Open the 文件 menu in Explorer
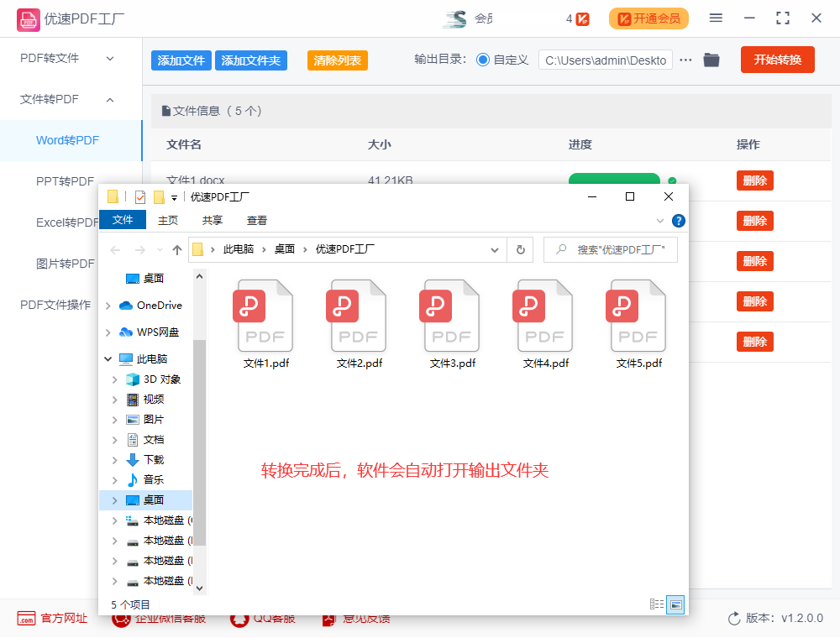Viewport: 840px width, 638px height. [123, 220]
